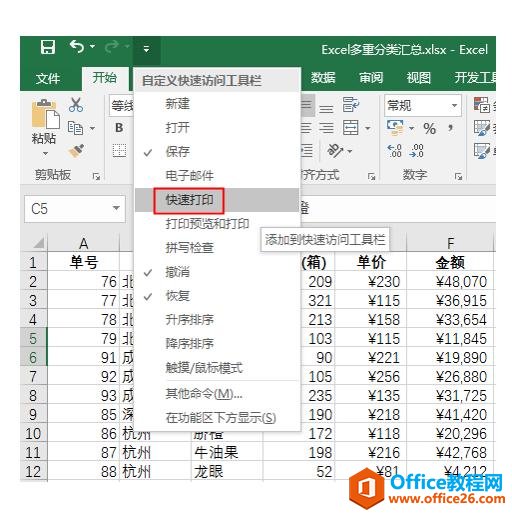Screen dimensions: 512x516
Task: Click the Orientation text-angle icon
Action: click(x=335, y=151)
